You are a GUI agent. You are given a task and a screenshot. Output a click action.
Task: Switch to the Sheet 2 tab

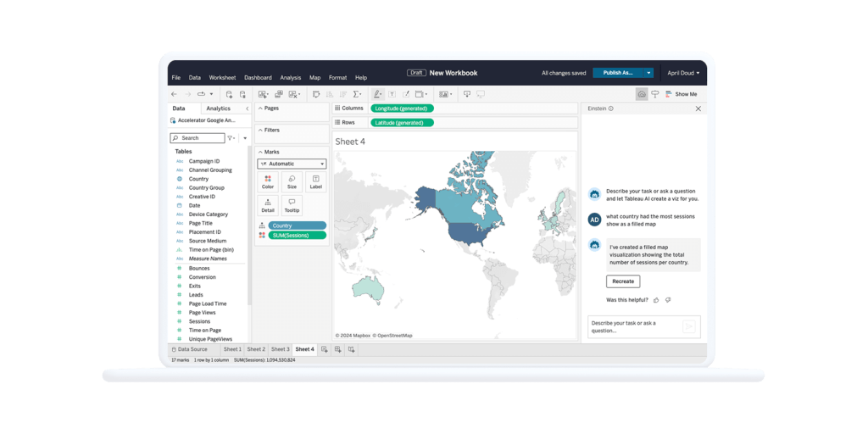(256, 349)
